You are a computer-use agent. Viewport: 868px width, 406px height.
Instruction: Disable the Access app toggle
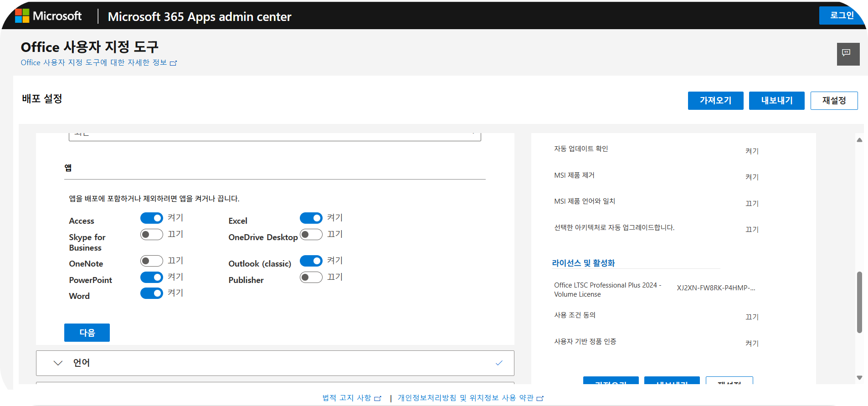click(x=152, y=218)
